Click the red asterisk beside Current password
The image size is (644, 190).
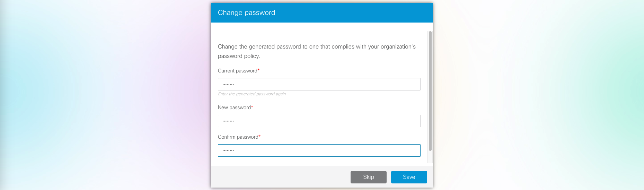[x=258, y=70]
